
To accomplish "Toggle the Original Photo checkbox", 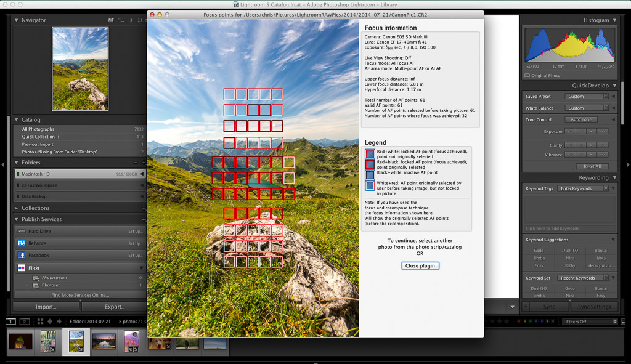I will point(527,75).
